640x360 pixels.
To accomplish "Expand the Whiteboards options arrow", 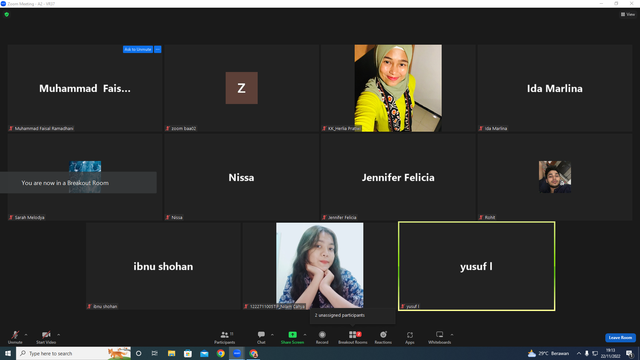I will click(x=452, y=335).
